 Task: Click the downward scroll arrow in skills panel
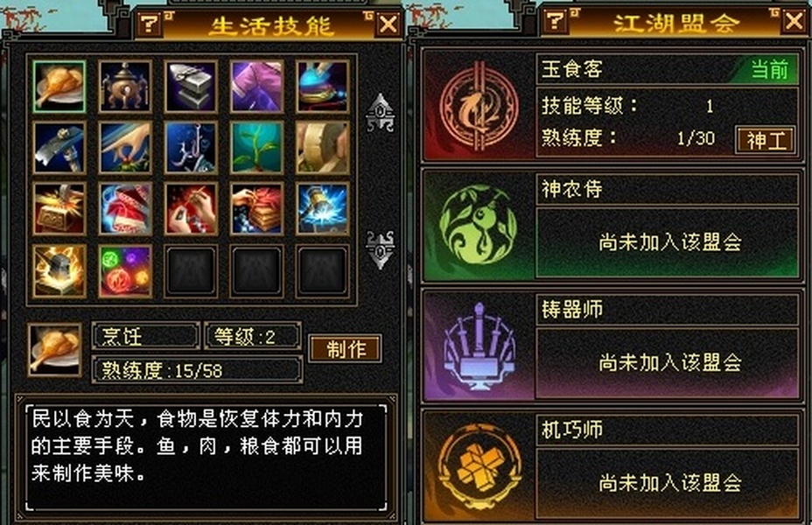pos(380,249)
